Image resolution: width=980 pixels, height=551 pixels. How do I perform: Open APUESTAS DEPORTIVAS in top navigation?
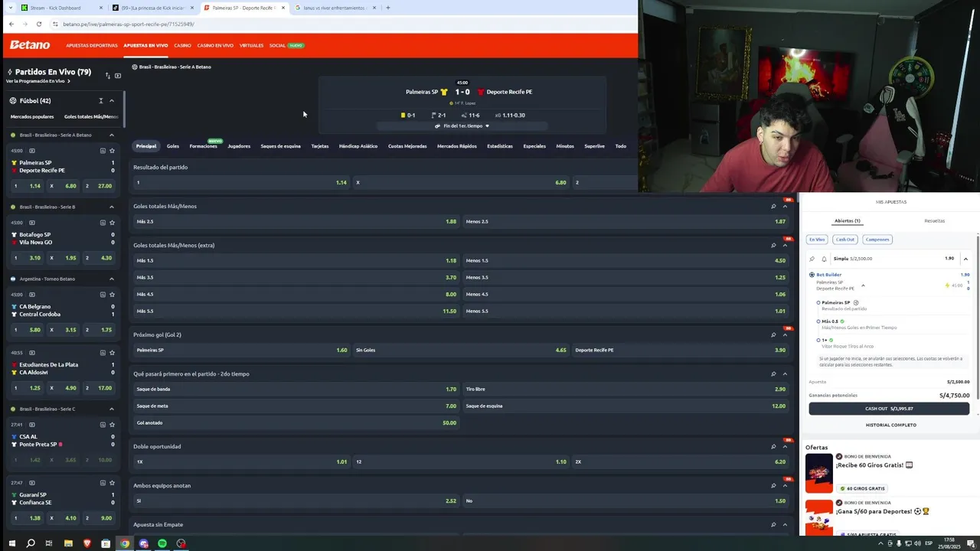pos(92,45)
